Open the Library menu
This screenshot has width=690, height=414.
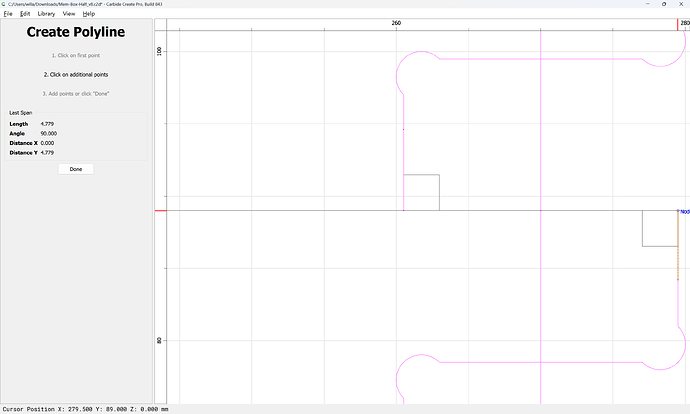tap(46, 14)
